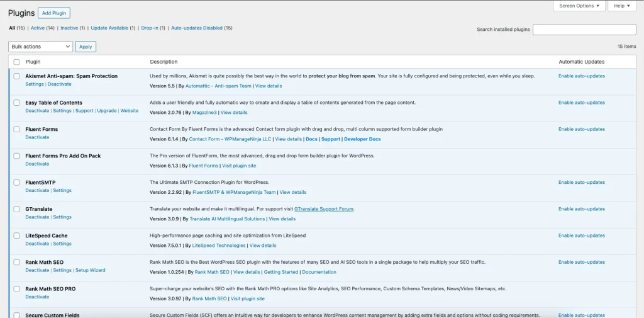Open Contact Form - WPManageNinja LLC link
The height and width of the screenshot is (318, 644).
point(230,139)
